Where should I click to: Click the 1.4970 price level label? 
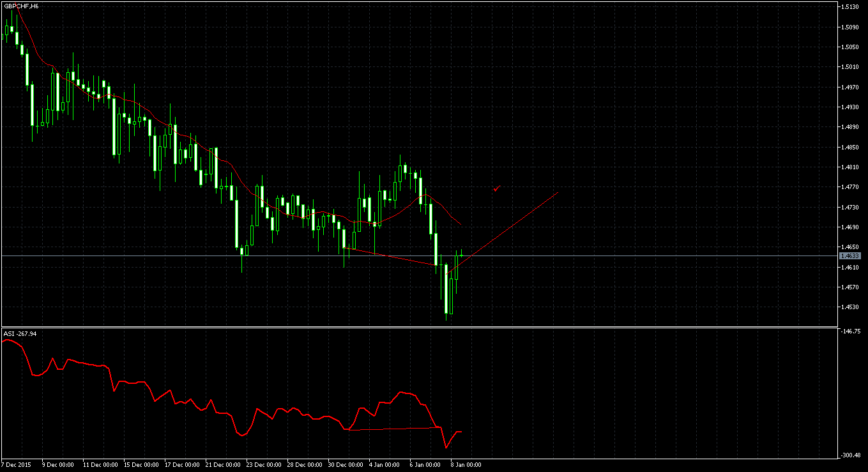(850, 87)
